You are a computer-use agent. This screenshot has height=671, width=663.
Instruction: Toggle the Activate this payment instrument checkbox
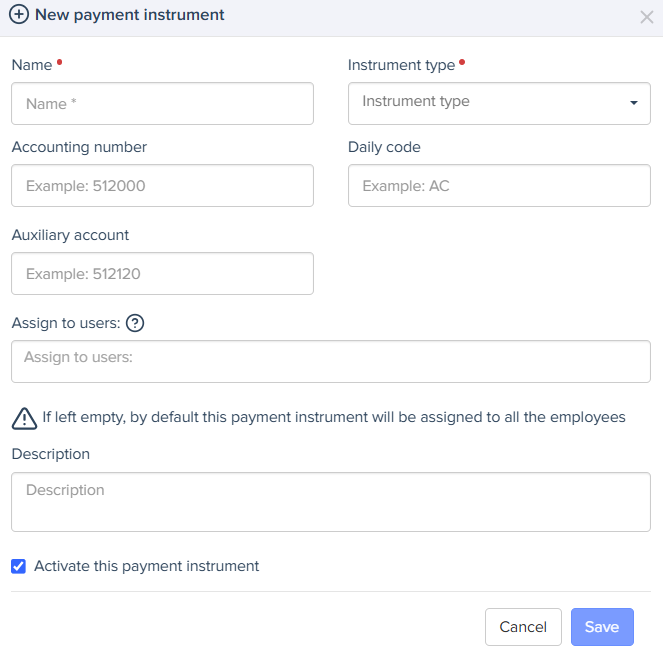click(18, 566)
